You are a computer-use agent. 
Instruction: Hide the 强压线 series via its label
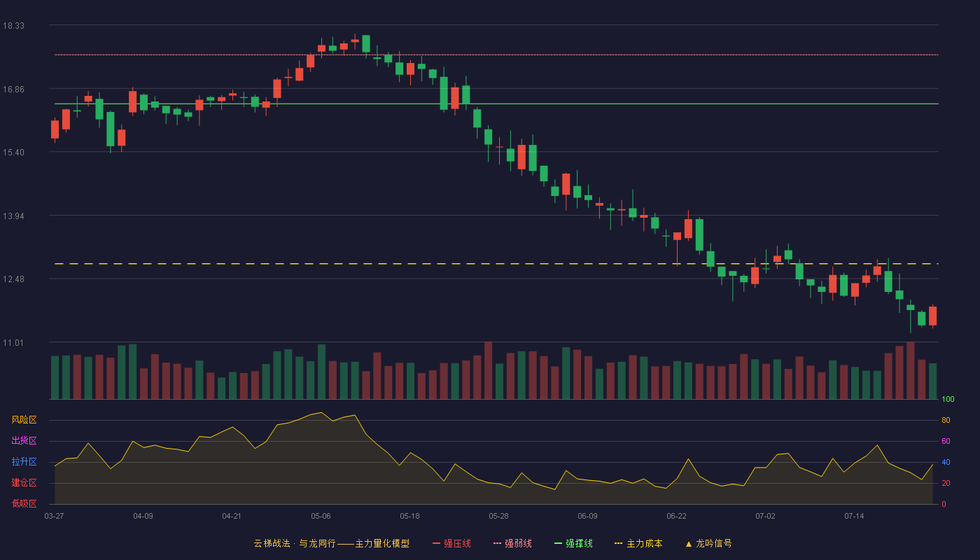point(457,543)
